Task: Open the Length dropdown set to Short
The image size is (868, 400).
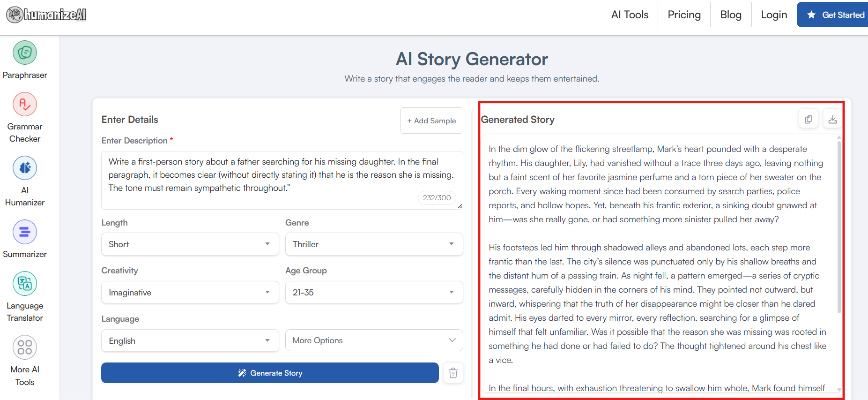Action: click(x=190, y=244)
